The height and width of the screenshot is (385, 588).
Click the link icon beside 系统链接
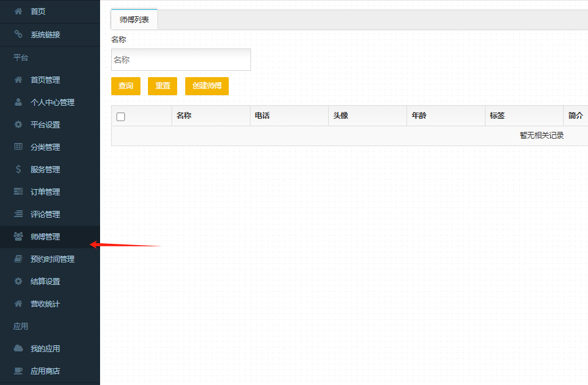pyautogui.click(x=18, y=35)
